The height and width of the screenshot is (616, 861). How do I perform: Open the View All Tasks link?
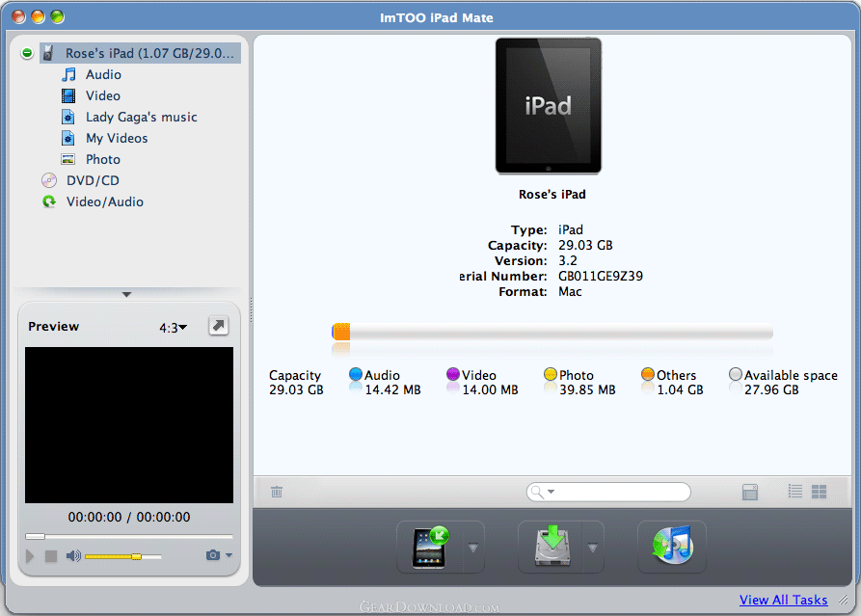click(x=783, y=600)
